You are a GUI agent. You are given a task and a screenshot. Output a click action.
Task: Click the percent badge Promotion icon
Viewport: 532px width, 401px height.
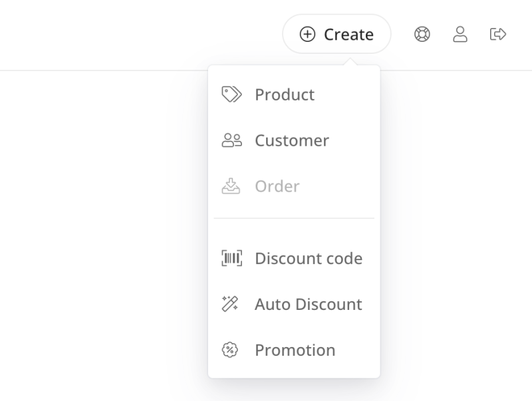tap(230, 350)
